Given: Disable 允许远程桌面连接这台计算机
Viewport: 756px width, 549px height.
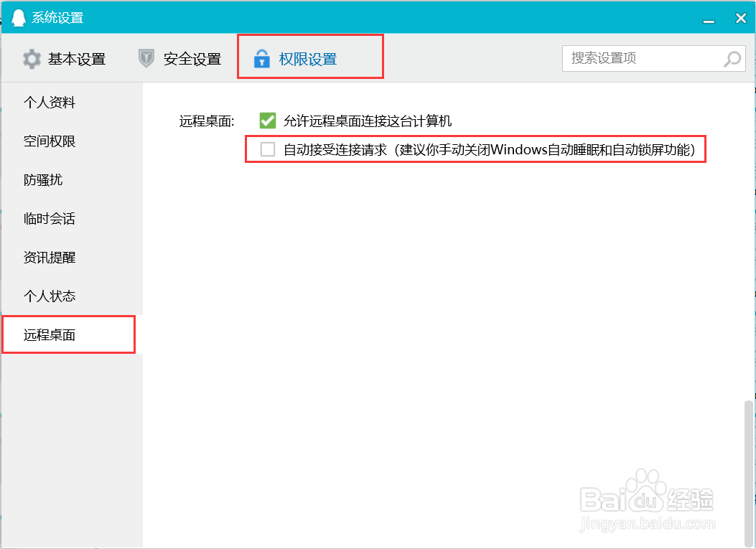Looking at the screenshot, I should pyautogui.click(x=268, y=121).
